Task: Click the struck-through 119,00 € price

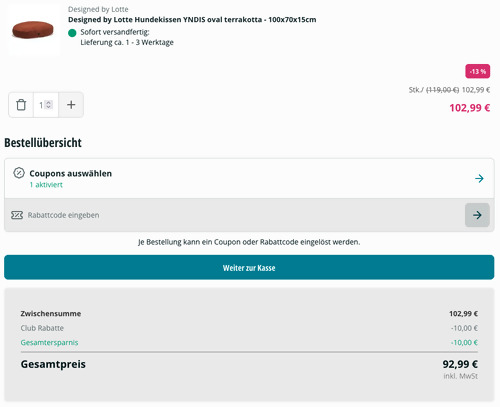Action: click(x=443, y=90)
